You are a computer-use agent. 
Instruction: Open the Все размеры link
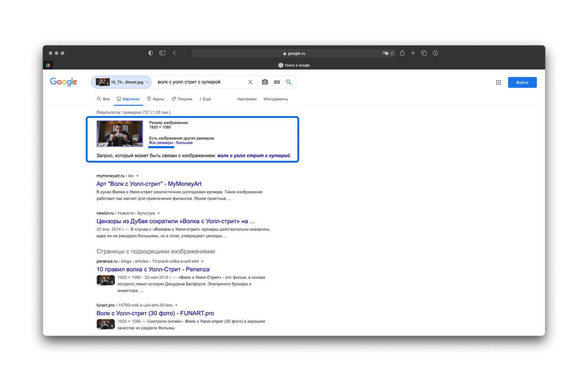point(161,143)
